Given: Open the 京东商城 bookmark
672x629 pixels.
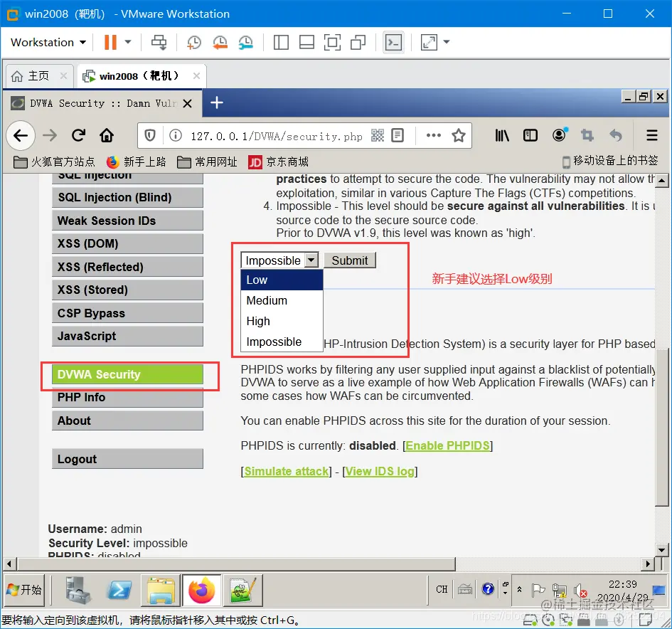Looking at the screenshot, I should (278, 162).
